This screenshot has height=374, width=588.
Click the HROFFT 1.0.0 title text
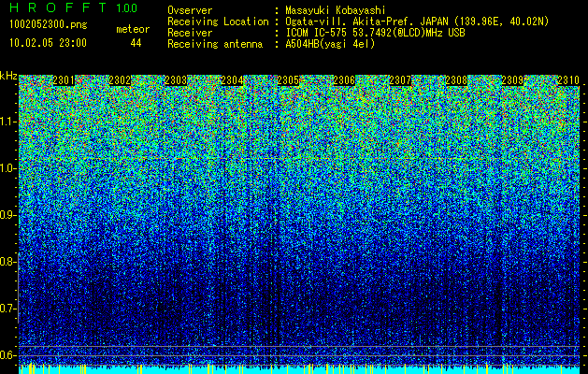(73, 7)
